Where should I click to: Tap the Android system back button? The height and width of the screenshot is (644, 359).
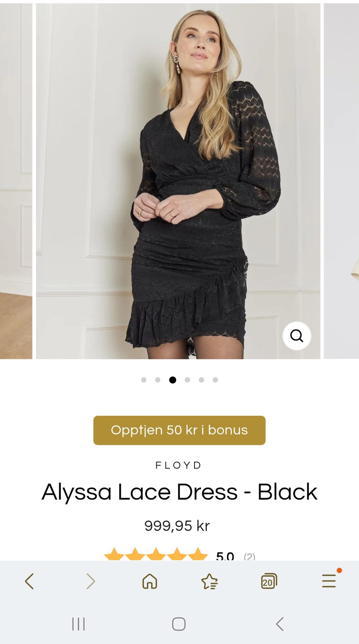point(280,624)
